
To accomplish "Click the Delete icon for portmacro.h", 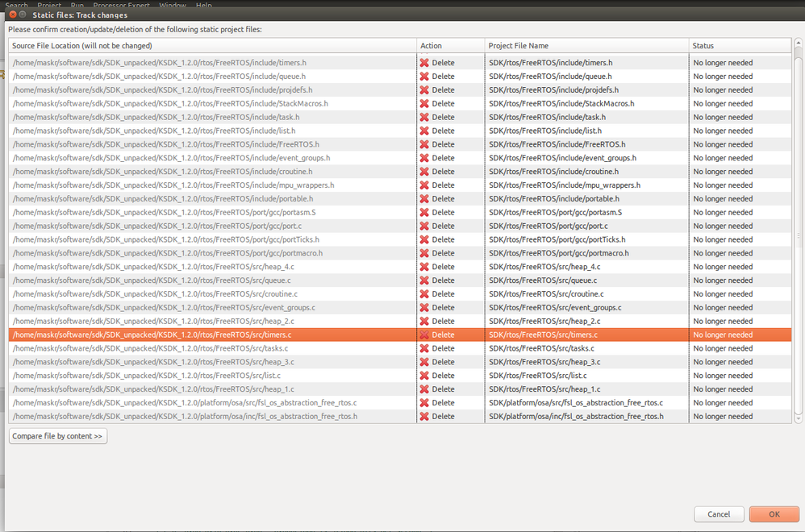I will tap(424, 253).
